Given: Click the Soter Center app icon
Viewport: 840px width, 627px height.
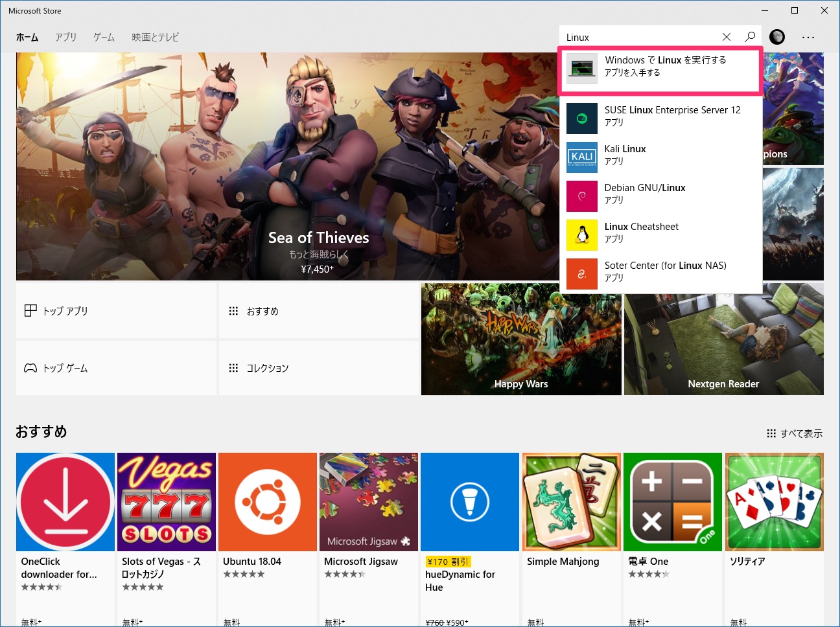Looking at the screenshot, I should click(x=582, y=274).
